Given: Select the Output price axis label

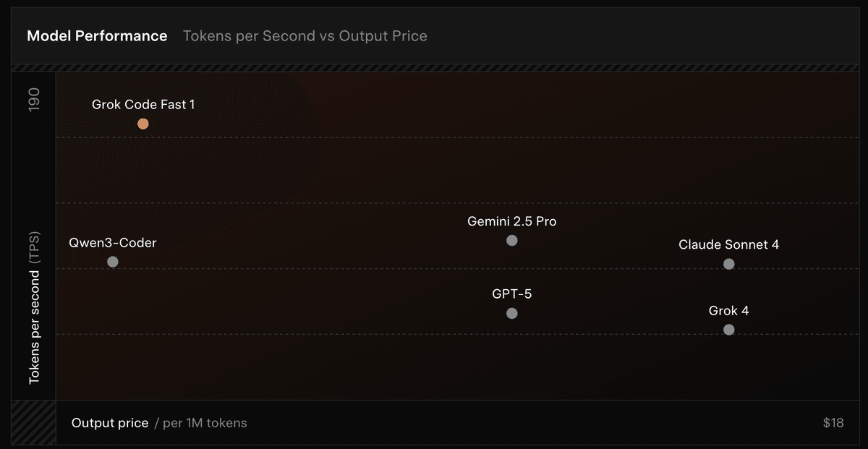Looking at the screenshot, I should [x=110, y=423].
